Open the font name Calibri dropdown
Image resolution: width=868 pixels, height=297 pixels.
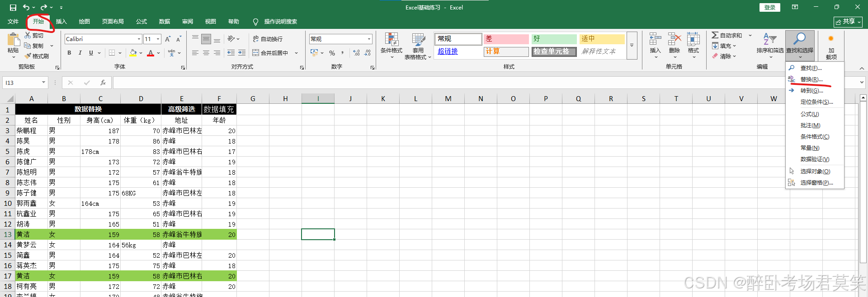[x=139, y=39]
